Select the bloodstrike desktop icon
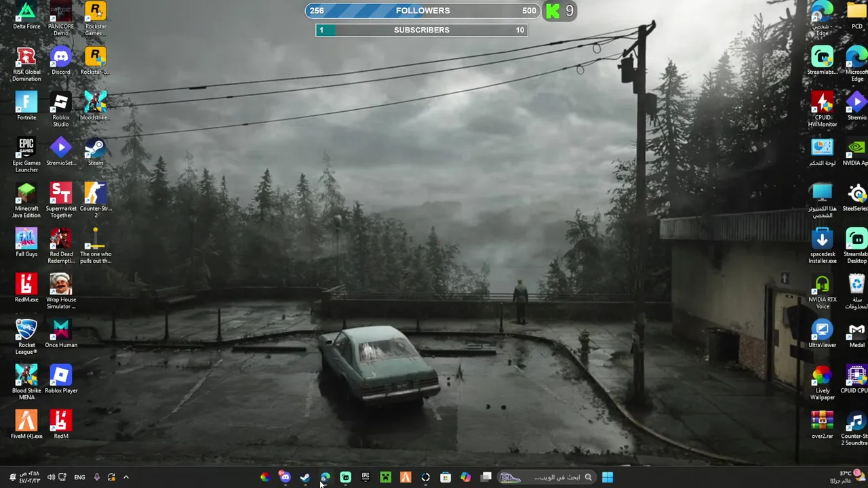The width and height of the screenshot is (868, 488). (x=96, y=106)
